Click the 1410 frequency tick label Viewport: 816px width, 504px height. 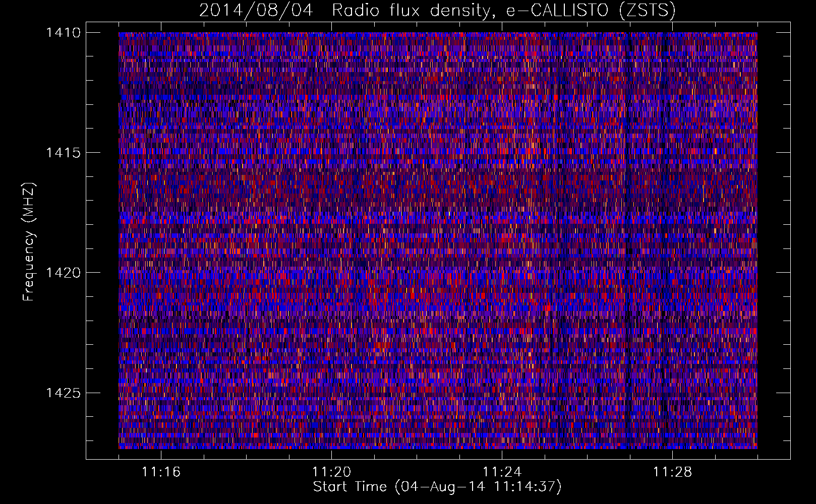coord(63,33)
